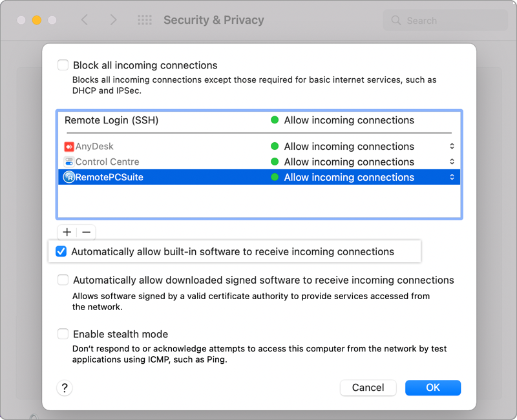The width and height of the screenshot is (517, 420).
Task: Select the RemotePCSuite app icon
Action: tap(70, 177)
